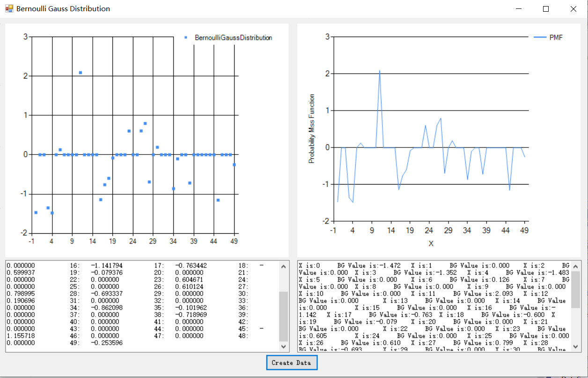Click the tall spike in the PMF chart
This screenshot has height=378, width=588.
(x=380, y=71)
